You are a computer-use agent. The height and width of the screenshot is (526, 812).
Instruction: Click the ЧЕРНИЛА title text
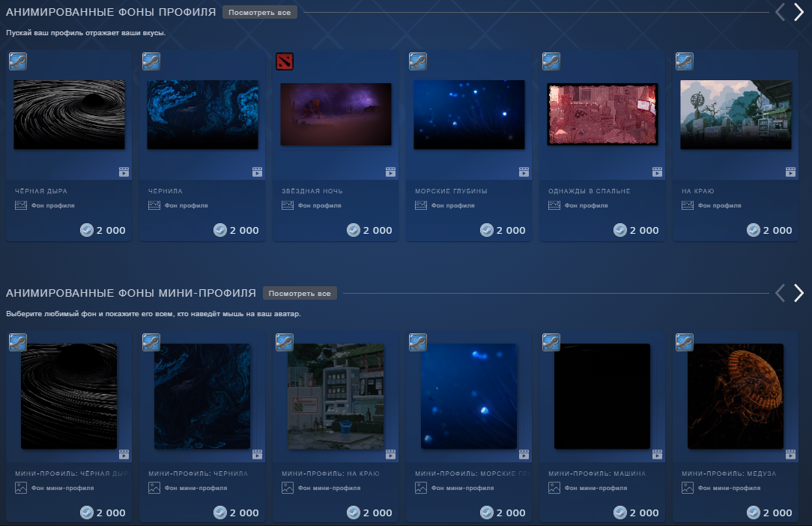click(x=166, y=191)
